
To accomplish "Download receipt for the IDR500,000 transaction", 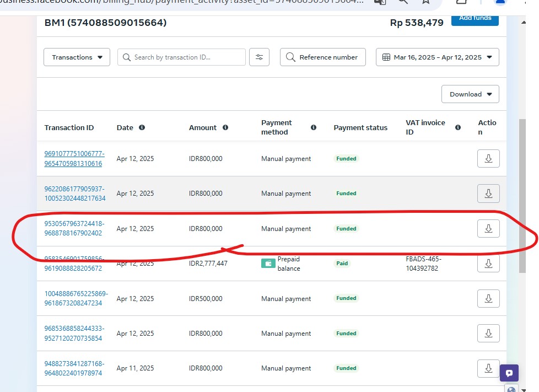I will pyautogui.click(x=488, y=299).
